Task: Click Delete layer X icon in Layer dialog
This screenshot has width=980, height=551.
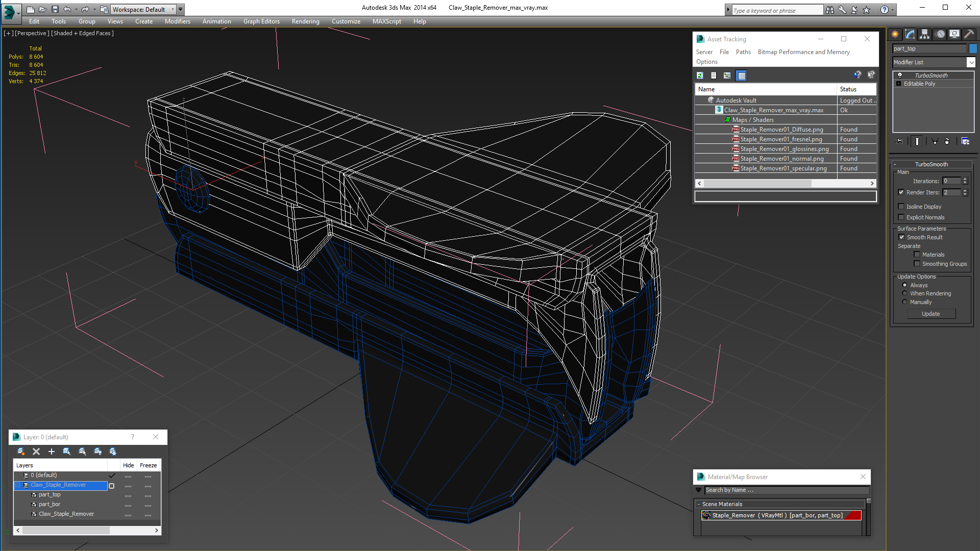Action: click(x=36, y=452)
